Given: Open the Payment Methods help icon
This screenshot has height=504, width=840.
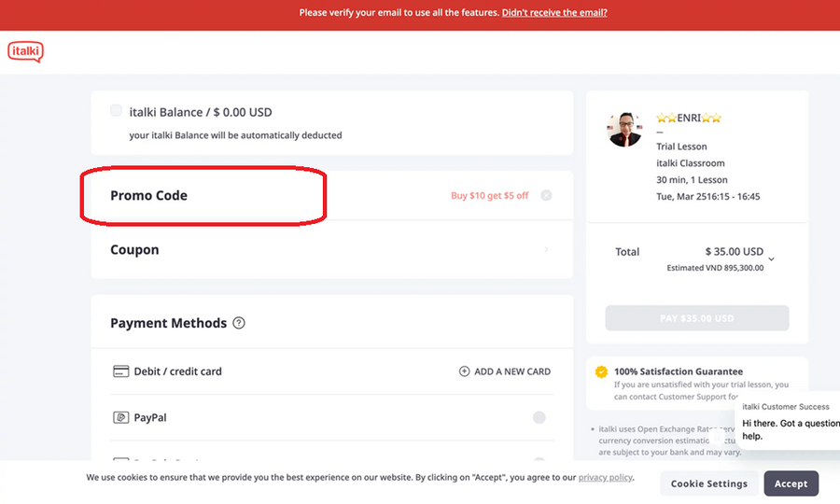Looking at the screenshot, I should pyautogui.click(x=239, y=323).
